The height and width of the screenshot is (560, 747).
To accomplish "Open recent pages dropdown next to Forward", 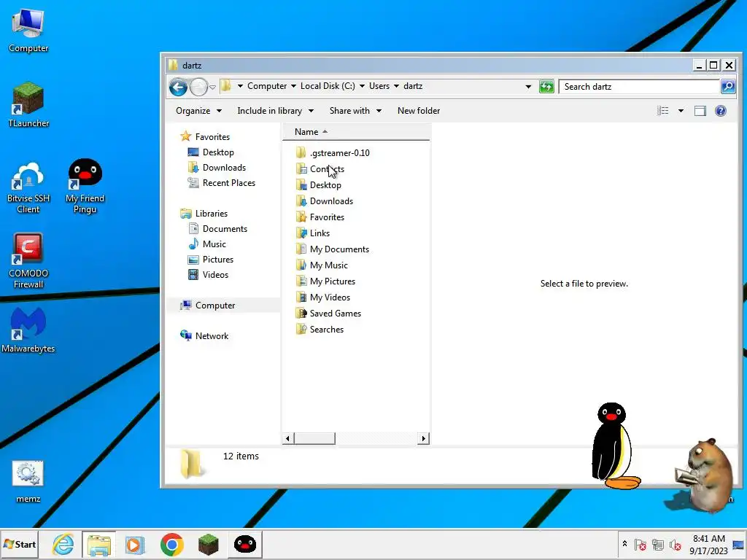I will (212, 87).
